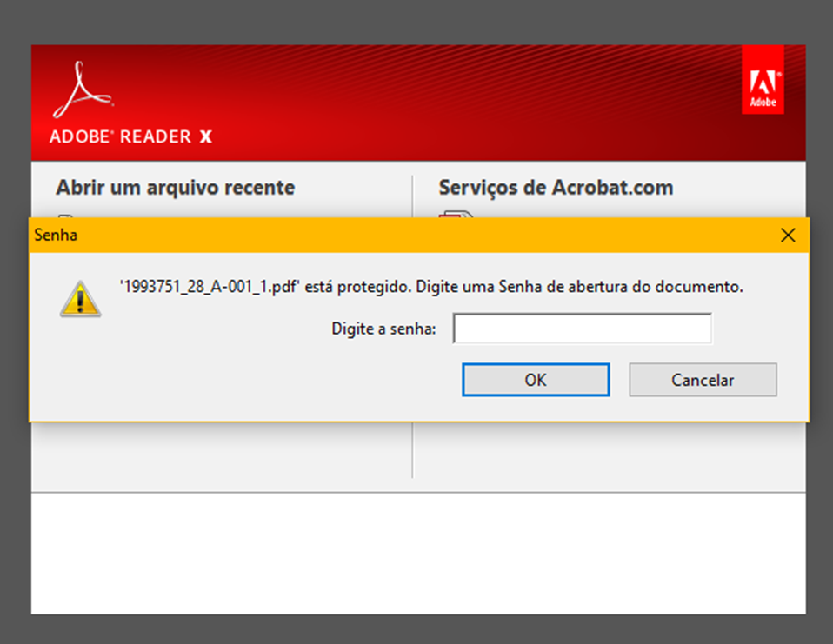Screen dimensions: 833x644
Task: Click the yellow warning triangle icon
Action: (x=80, y=299)
